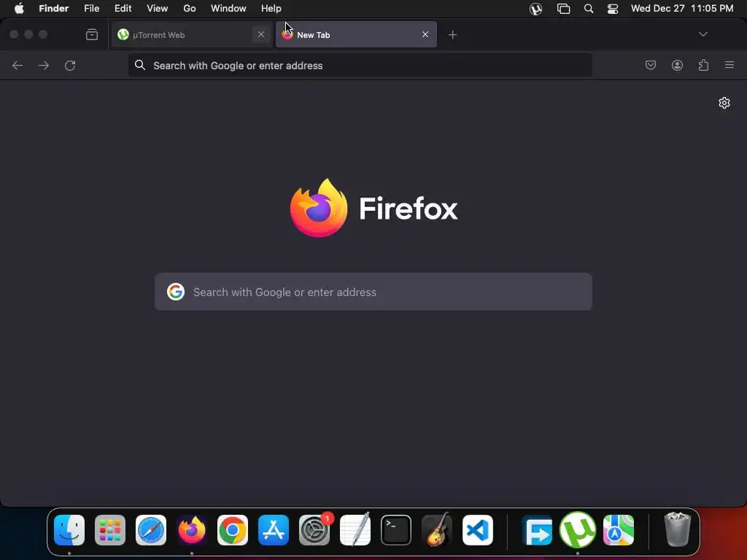Open Firefox View in the tab bar
This screenshot has height=560, width=747.
(x=91, y=34)
